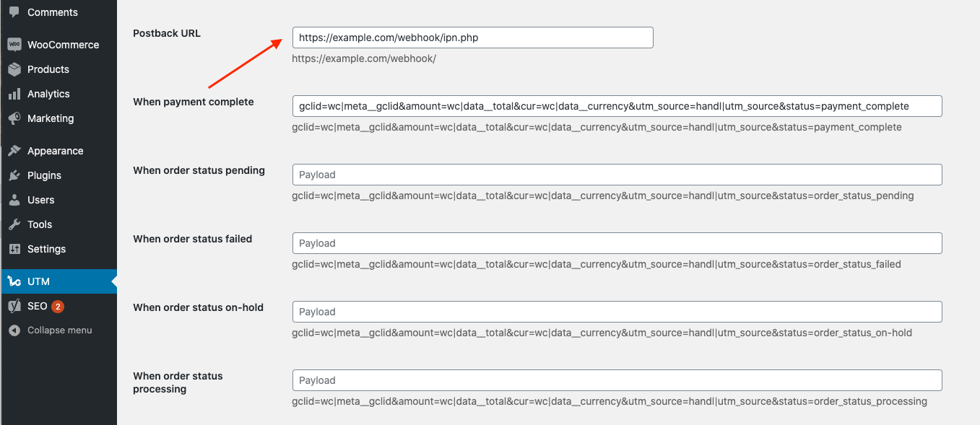The image size is (980, 425).
Task: Click the When payment complete payload field
Action: point(617,106)
